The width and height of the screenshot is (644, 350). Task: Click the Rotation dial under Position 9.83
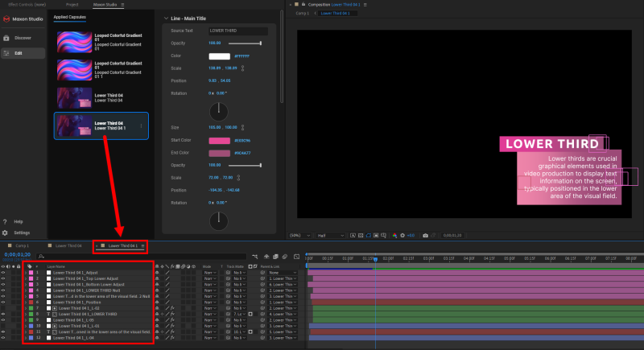pos(220,111)
